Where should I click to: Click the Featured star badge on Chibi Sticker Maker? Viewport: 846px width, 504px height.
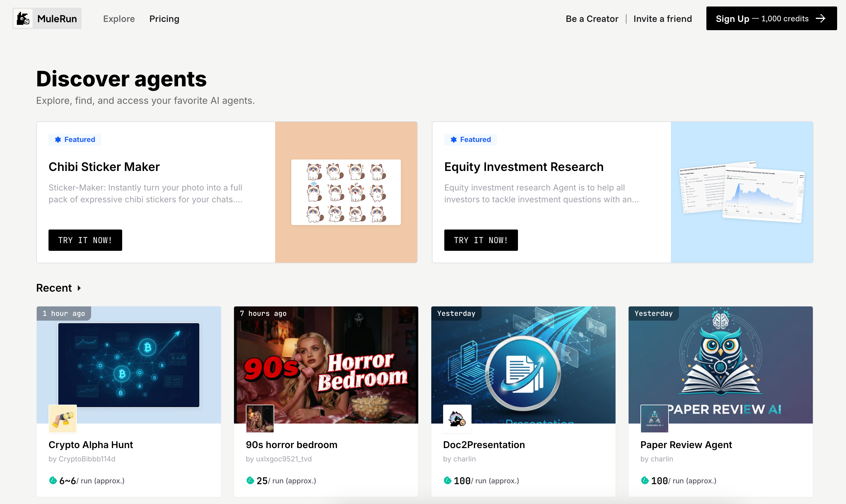(58, 140)
